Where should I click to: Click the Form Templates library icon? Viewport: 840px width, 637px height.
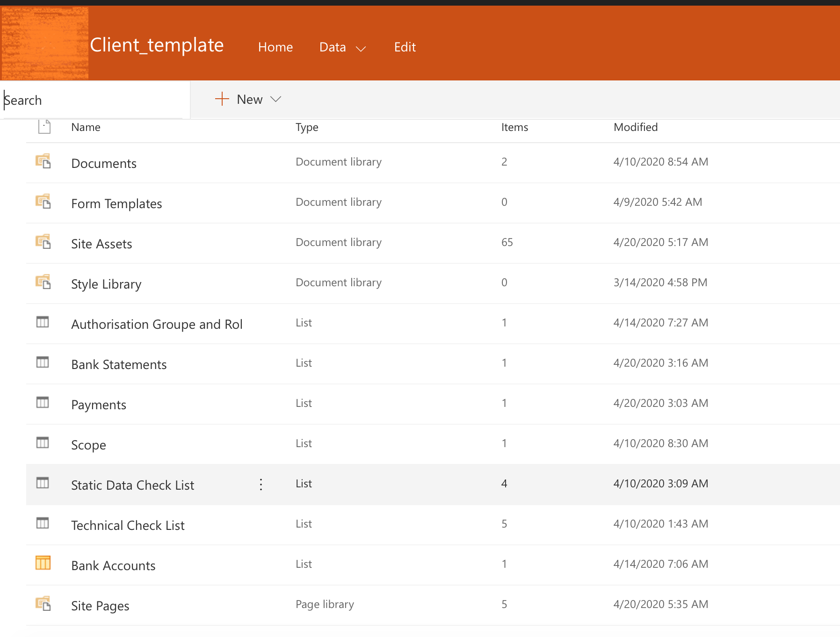43,202
